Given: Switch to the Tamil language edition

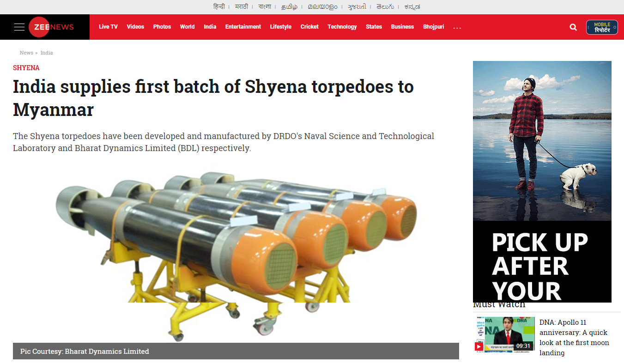Looking at the screenshot, I should [289, 6].
